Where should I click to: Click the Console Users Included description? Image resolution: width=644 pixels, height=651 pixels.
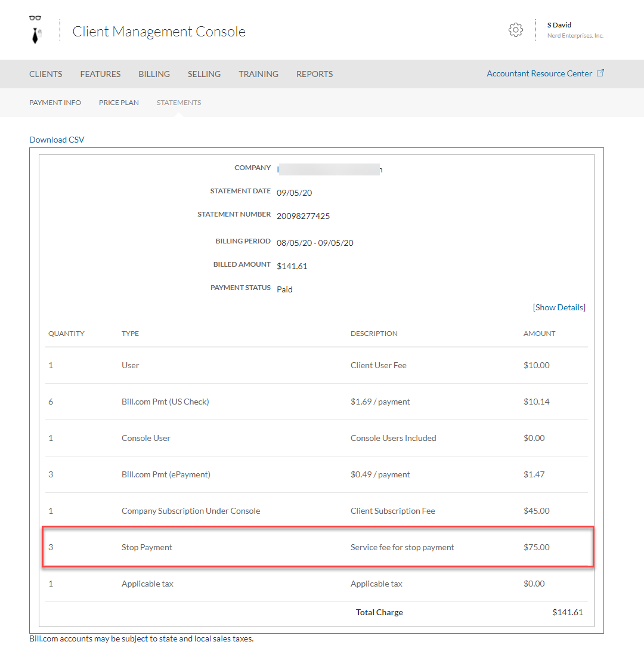coord(394,438)
